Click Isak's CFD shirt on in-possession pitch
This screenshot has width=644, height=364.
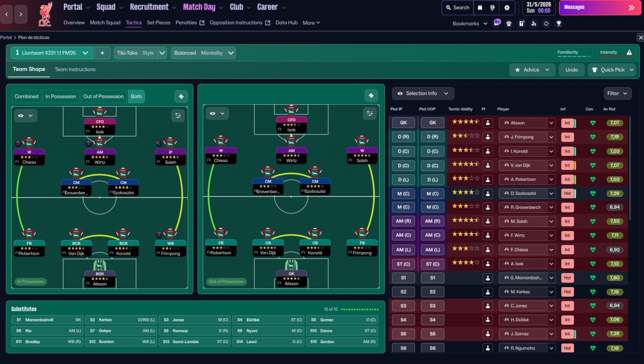[99, 112]
